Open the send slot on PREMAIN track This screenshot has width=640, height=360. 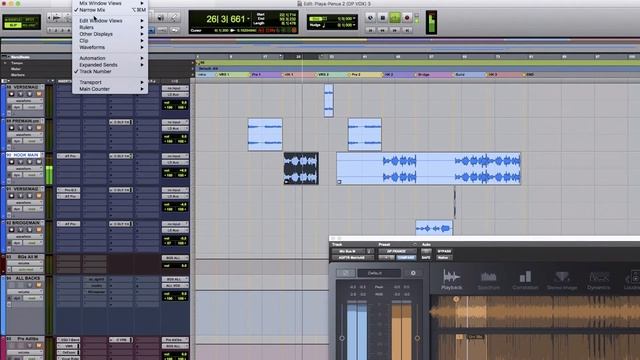121,122
